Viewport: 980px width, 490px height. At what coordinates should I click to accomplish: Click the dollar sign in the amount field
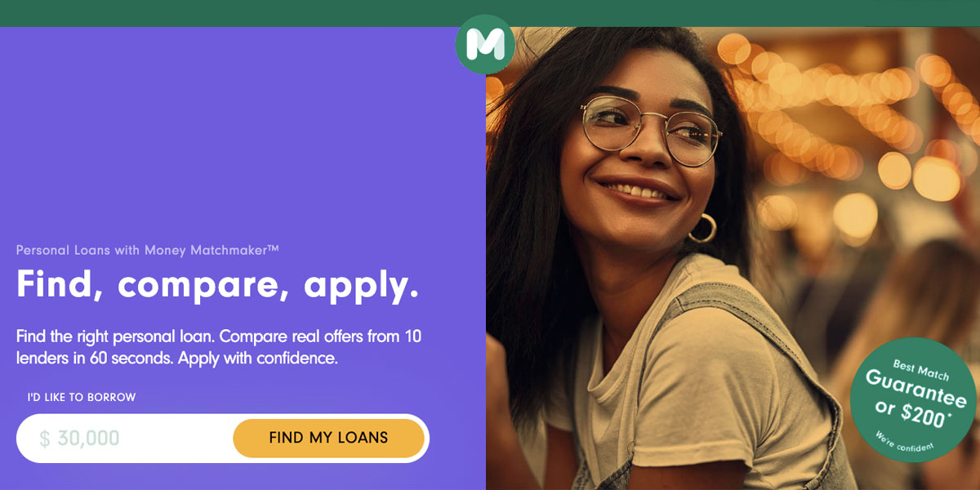pyautogui.click(x=44, y=439)
